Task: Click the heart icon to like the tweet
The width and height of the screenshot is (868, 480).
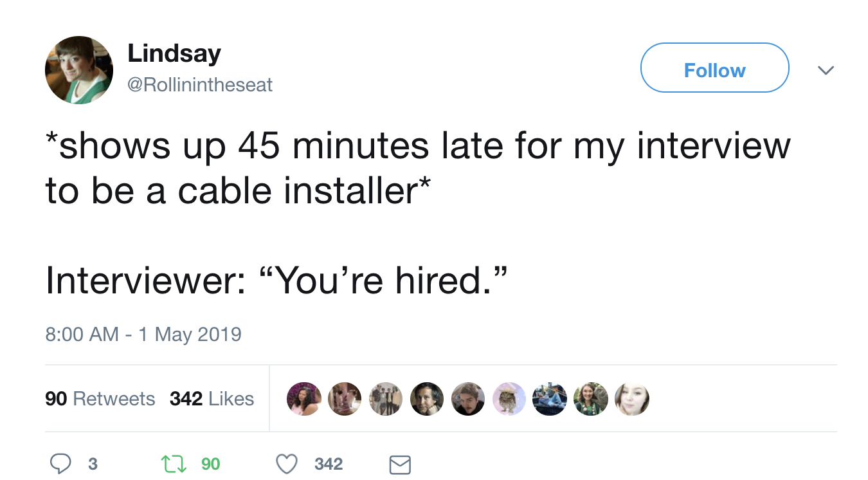Action: pyautogui.click(x=286, y=464)
